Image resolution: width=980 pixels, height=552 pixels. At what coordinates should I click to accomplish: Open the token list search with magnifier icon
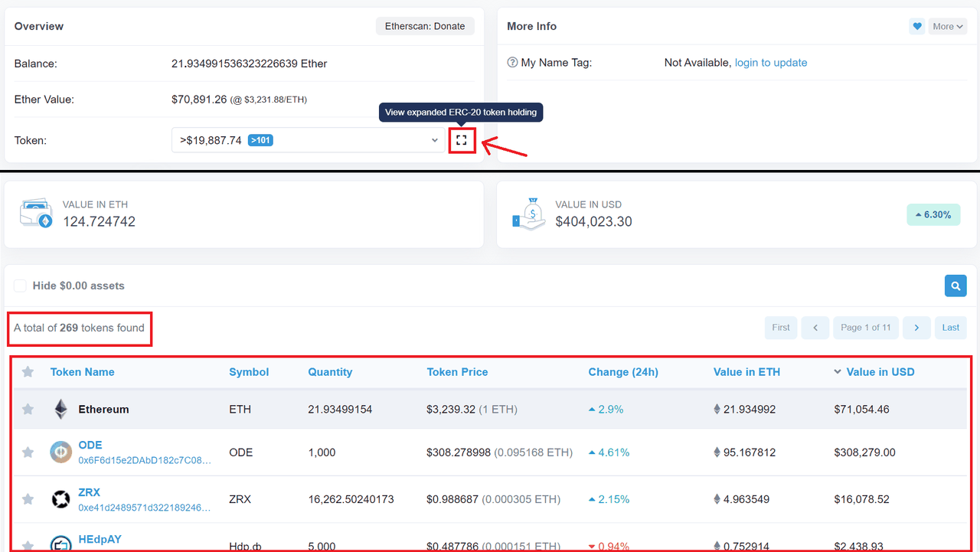pyautogui.click(x=955, y=285)
